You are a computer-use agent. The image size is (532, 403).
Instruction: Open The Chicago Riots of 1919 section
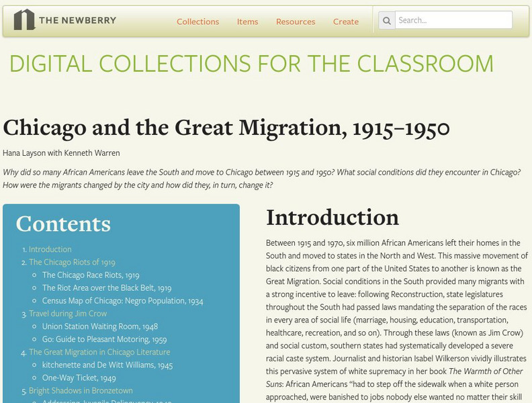click(x=72, y=262)
